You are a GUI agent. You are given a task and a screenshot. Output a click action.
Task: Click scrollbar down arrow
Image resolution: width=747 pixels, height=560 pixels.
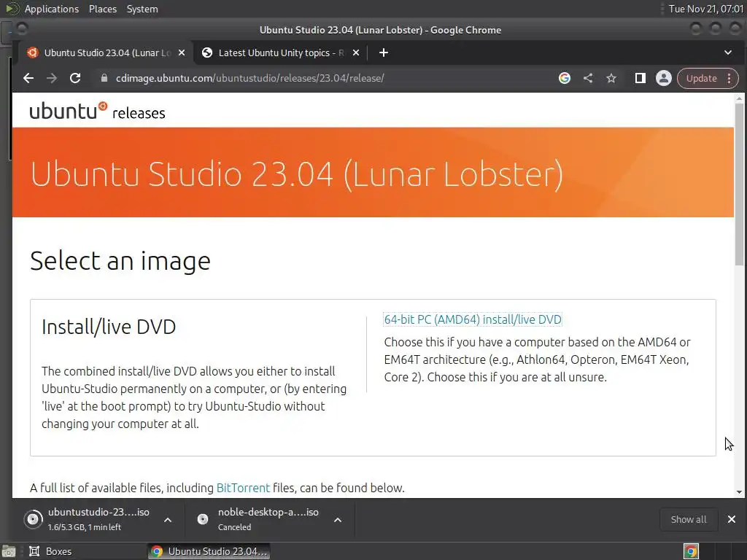click(739, 492)
